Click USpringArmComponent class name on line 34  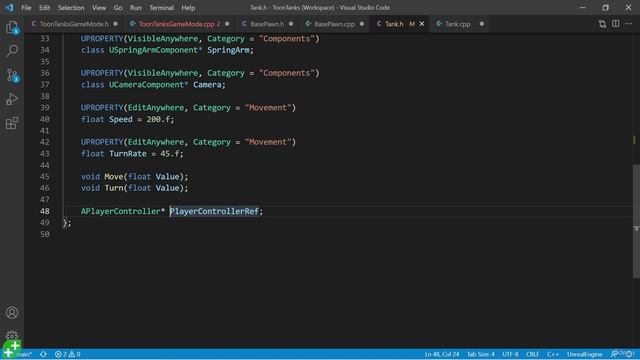coord(154,50)
